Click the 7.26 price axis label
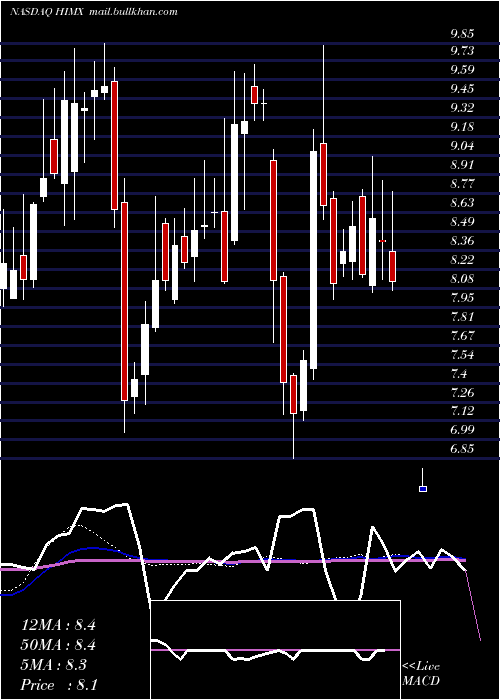 pyautogui.click(x=462, y=392)
